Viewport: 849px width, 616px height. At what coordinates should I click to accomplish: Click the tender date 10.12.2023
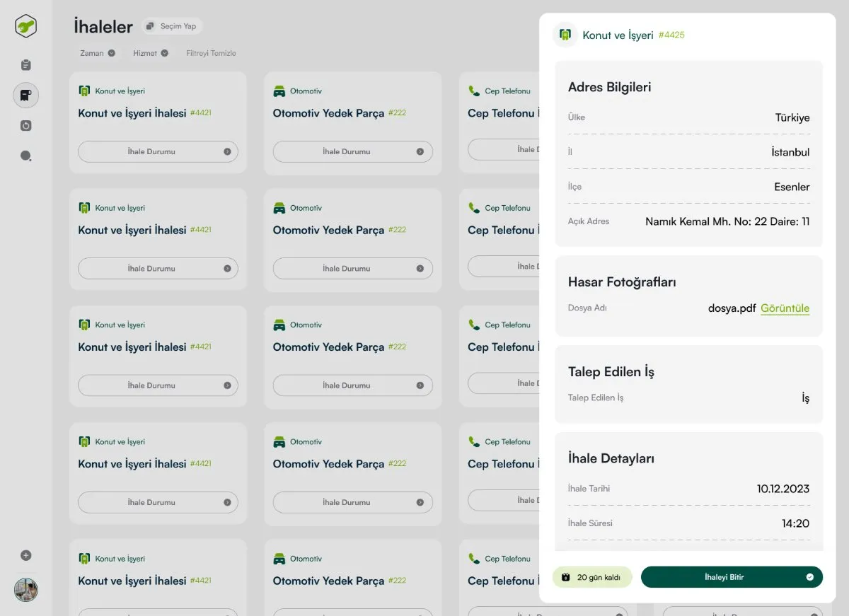coord(783,489)
